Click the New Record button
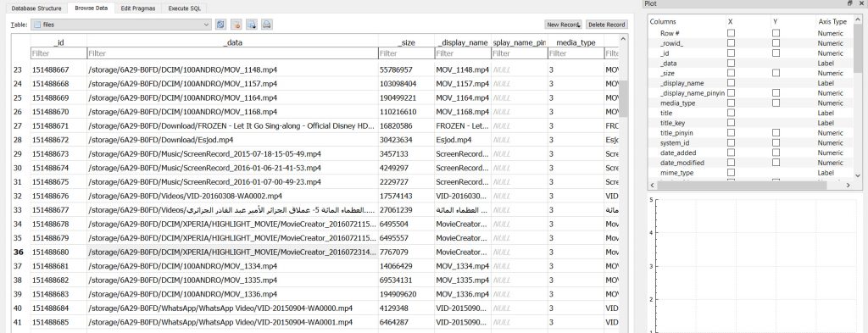The width and height of the screenshot is (868, 333). click(564, 25)
